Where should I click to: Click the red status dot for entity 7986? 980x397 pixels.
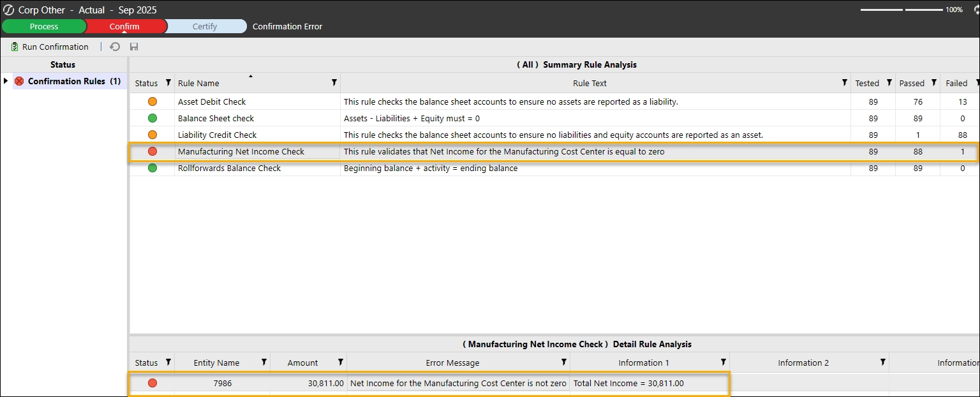pos(152,383)
